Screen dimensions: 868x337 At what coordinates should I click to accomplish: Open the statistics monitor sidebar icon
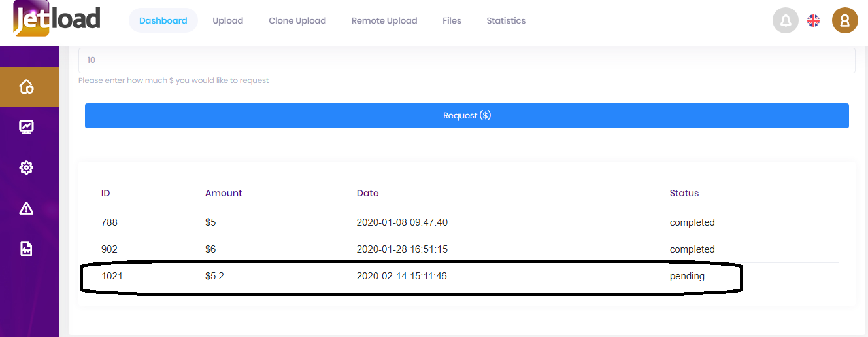coord(26,127)
